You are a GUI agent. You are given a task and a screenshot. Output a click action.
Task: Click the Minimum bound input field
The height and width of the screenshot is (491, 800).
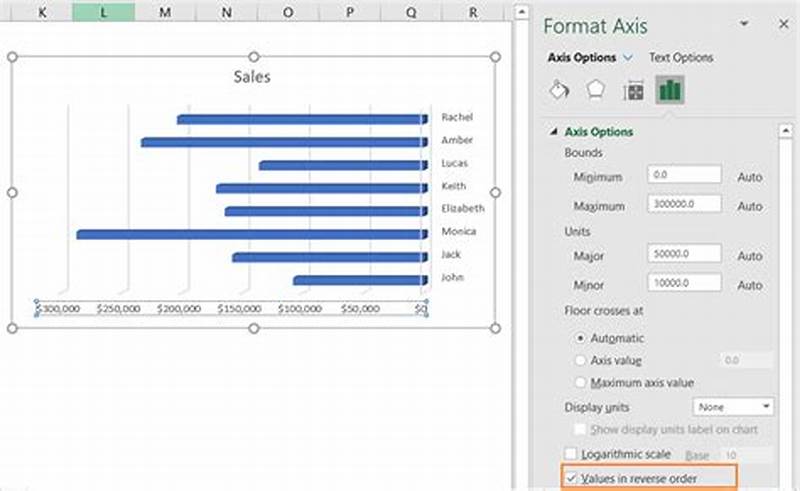(x=684, y=175)
